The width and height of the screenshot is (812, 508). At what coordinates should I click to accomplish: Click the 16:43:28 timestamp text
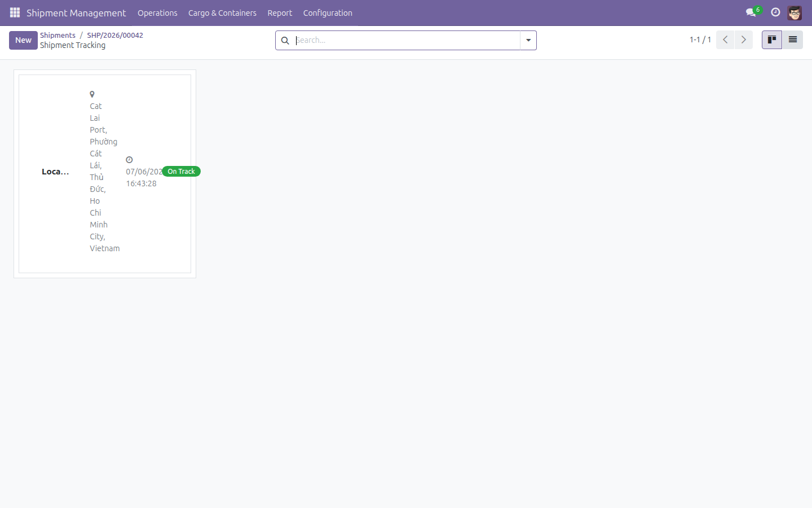click(141, 183)
